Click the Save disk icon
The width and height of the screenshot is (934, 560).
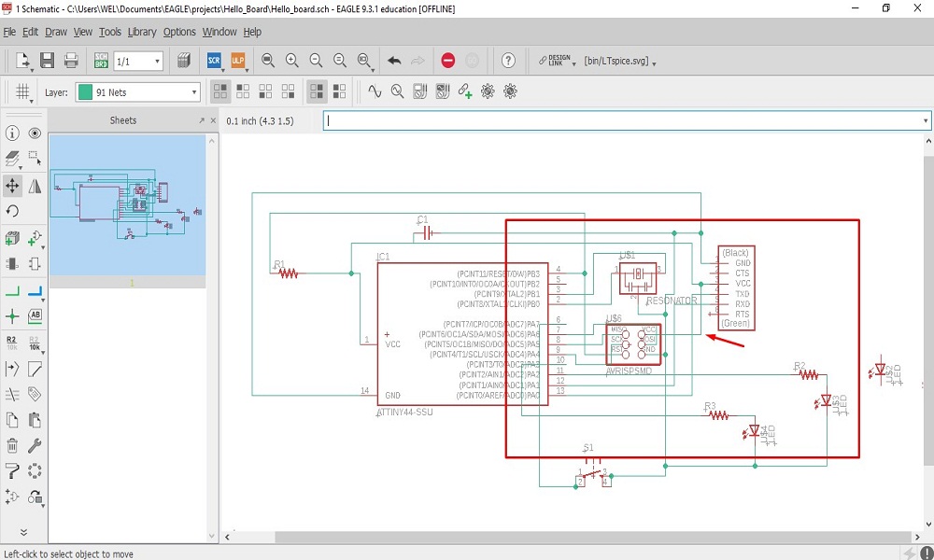pos(48,61)
